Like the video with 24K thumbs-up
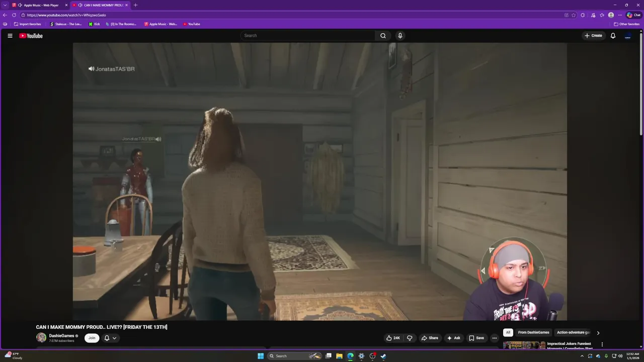The width and height of the screenshot is (644, 362). click(x=393, y=338)
